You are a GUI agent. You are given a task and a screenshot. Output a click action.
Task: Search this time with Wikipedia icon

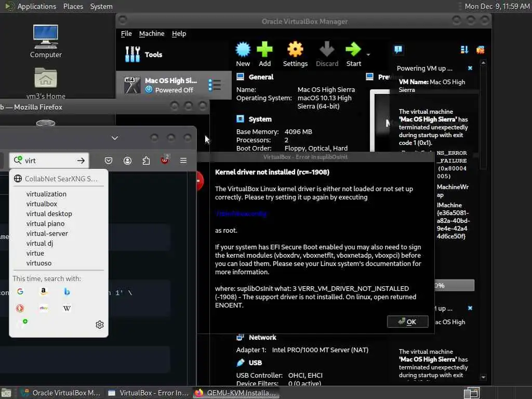coord(67,308)
